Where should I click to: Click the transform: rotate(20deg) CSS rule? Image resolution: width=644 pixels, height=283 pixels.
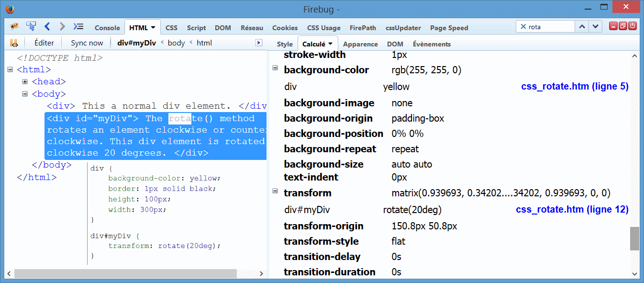(165, 246)
